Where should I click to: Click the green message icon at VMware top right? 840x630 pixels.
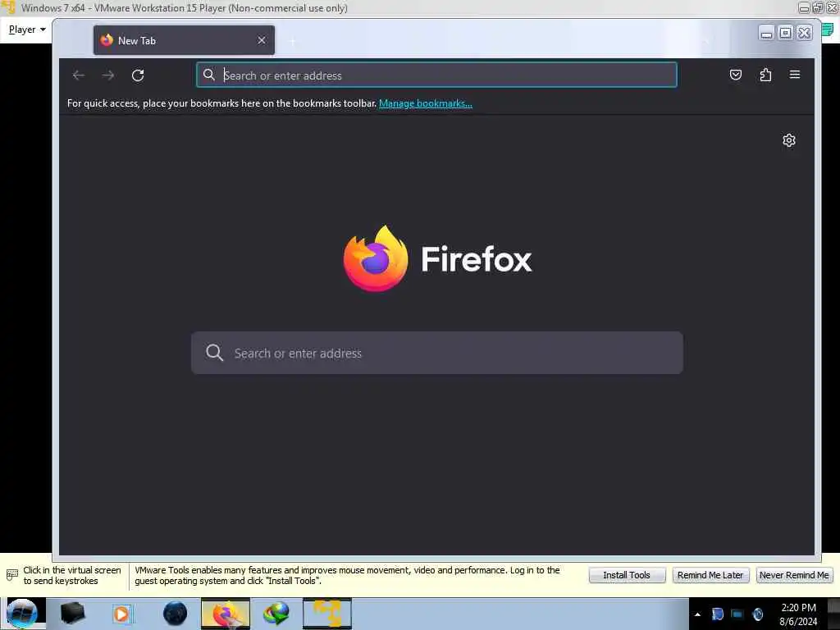coord(828,30)
